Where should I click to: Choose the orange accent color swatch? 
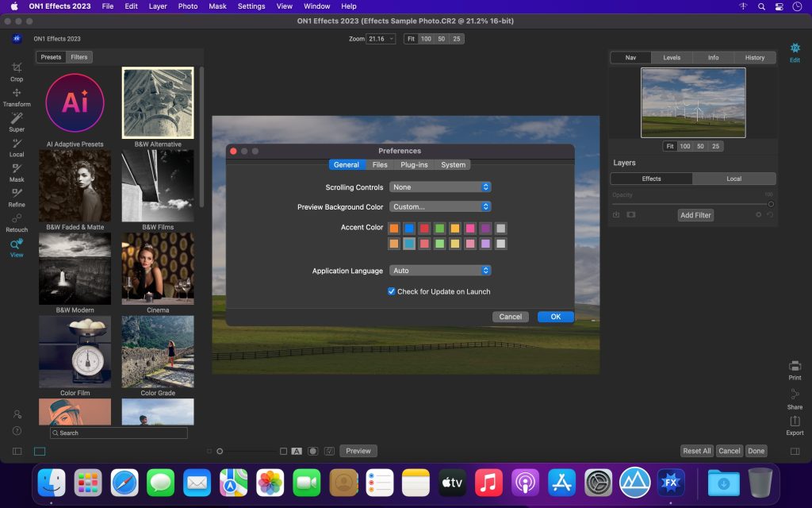click(x=394, y=229)
